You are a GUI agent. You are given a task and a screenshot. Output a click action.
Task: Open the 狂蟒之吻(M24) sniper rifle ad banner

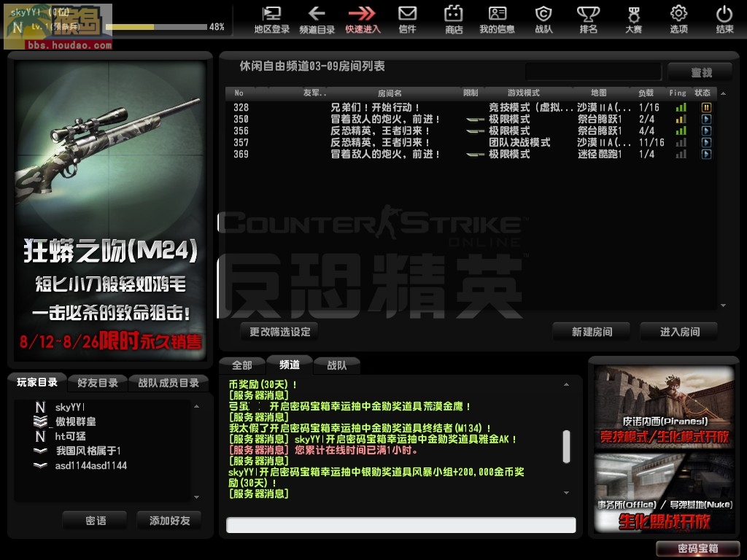[x=110, y=209]
